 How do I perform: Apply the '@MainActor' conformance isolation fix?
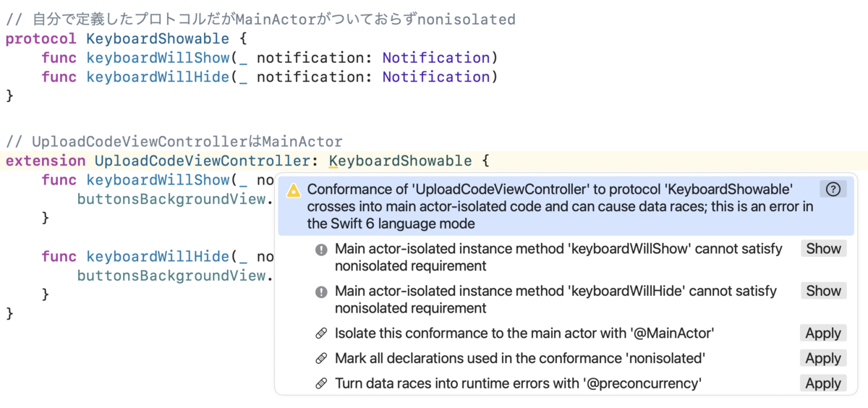pos(823,333)
